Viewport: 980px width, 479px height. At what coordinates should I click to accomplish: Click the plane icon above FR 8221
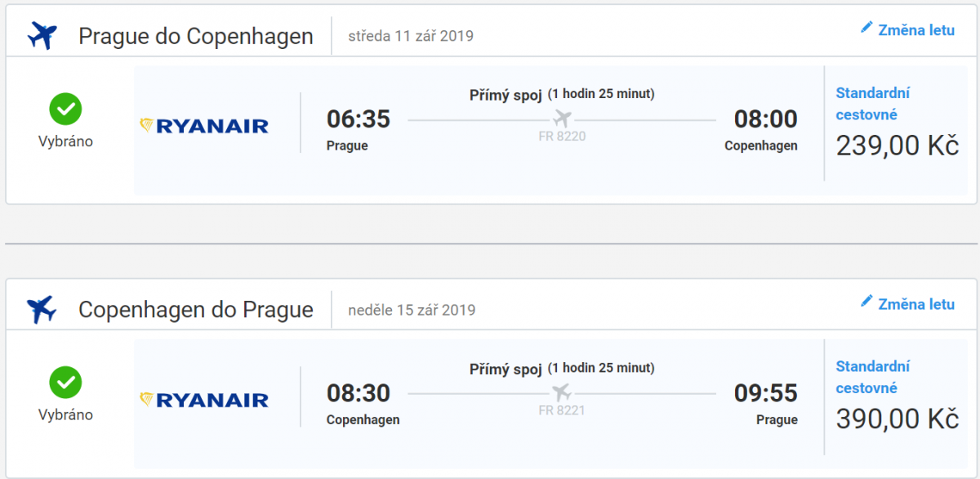(x=562, y=392)
